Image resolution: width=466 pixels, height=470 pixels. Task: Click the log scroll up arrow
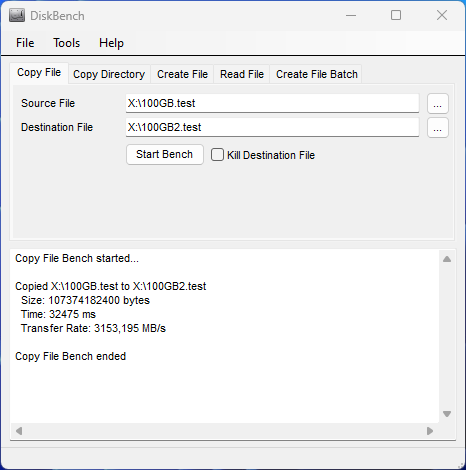click(447, 259)
